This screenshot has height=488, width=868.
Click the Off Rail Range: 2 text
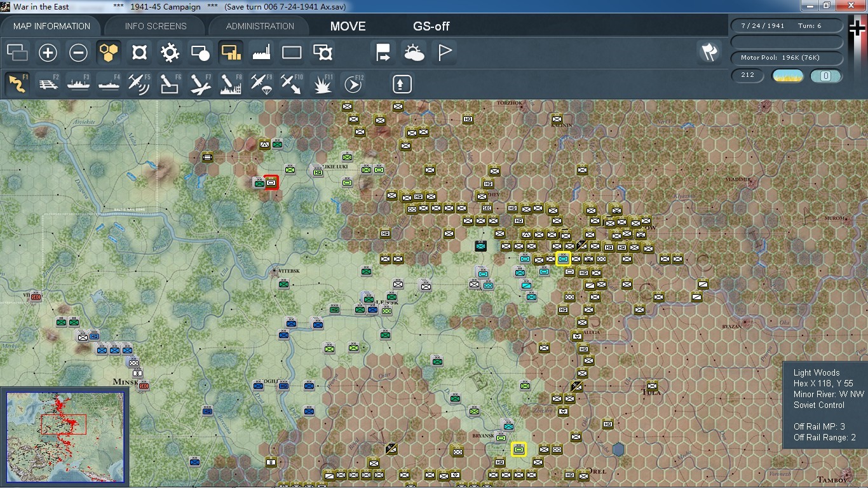click(825, 437)
